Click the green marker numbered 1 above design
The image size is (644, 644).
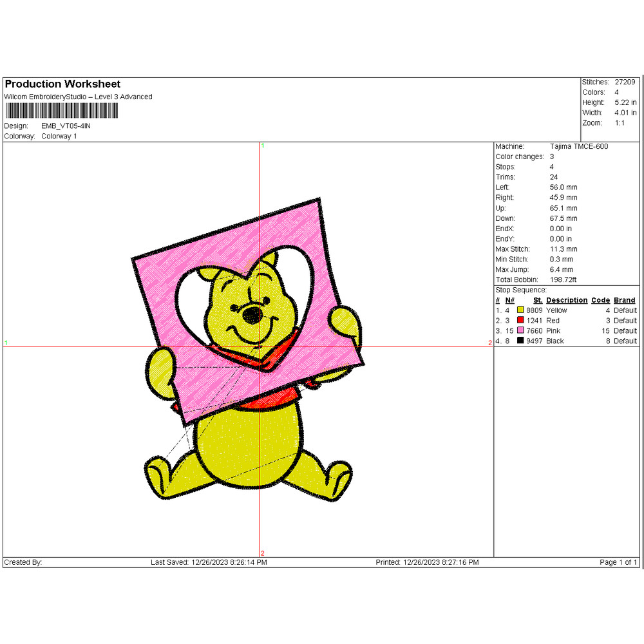pos(263,147)
